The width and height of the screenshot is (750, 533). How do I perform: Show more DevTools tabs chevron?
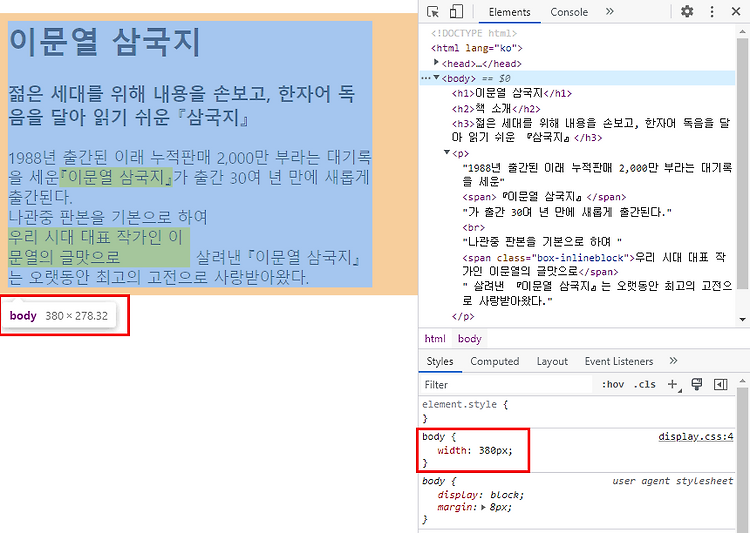point(609,11)
